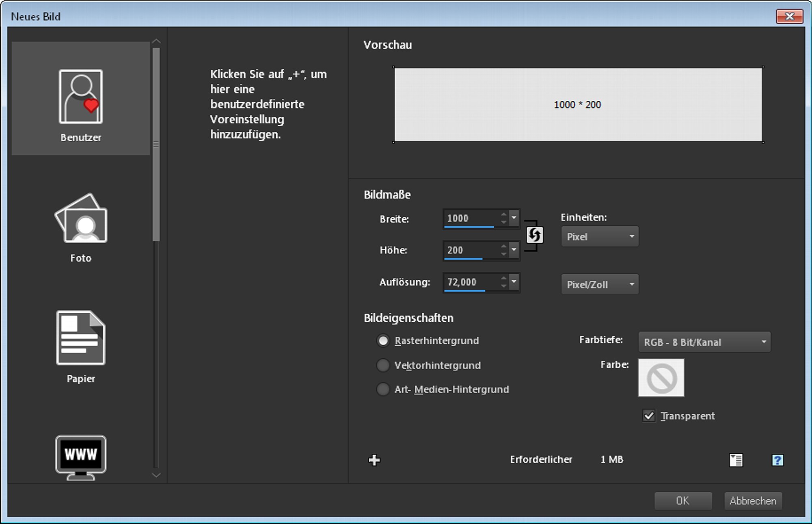The image size is (812, 524).
Task: Open the Foto preset category
Action: pos(81,218)
